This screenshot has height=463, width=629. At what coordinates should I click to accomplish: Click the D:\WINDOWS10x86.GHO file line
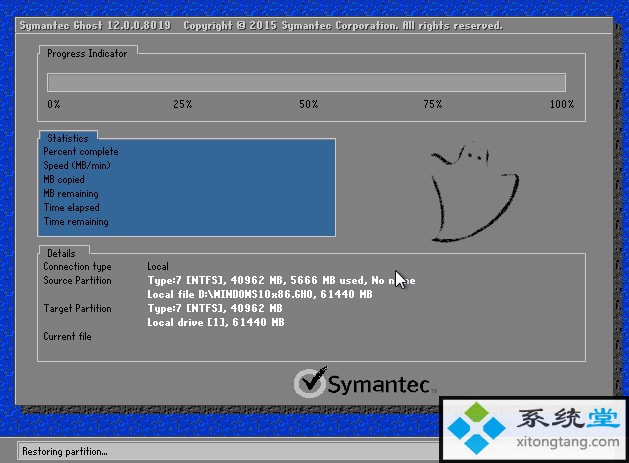pos(260,294)
